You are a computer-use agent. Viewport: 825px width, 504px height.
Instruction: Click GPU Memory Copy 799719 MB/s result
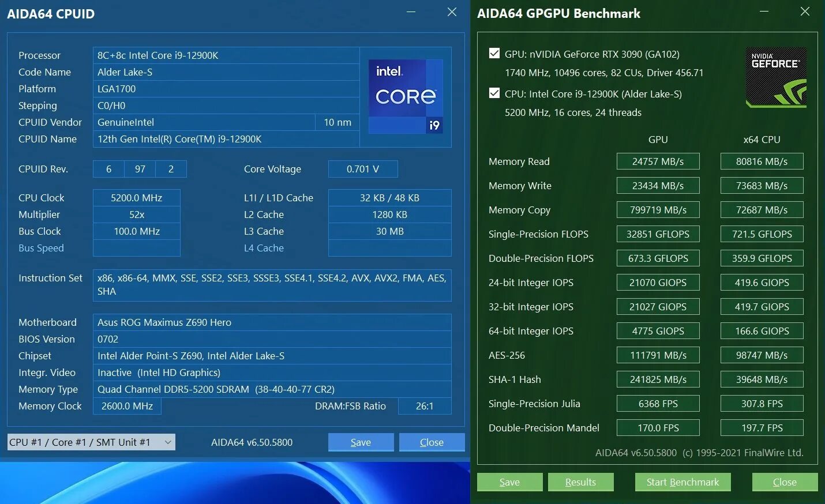tap(658, 210)
